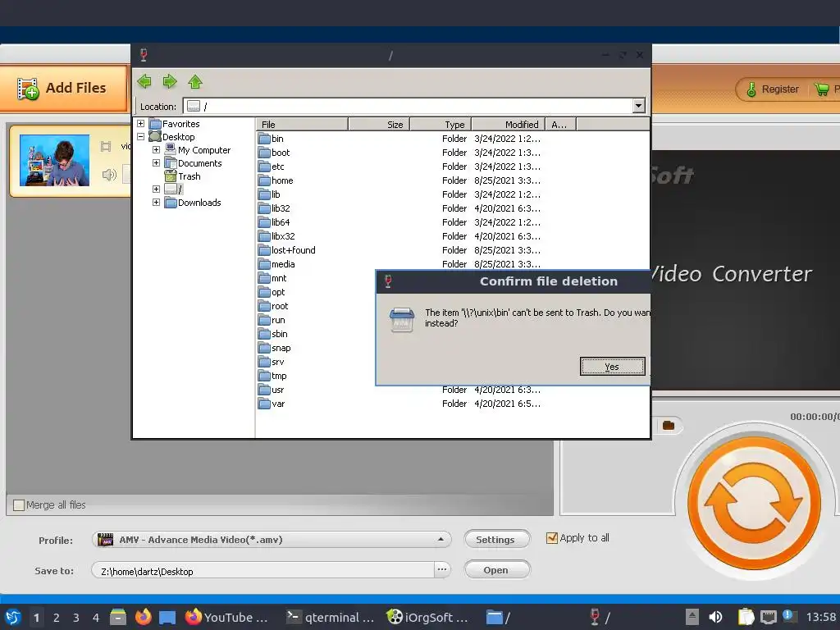Select the lib64 folder icon
The height and width of the screenshot is (630, 840).
coord(264,222)
